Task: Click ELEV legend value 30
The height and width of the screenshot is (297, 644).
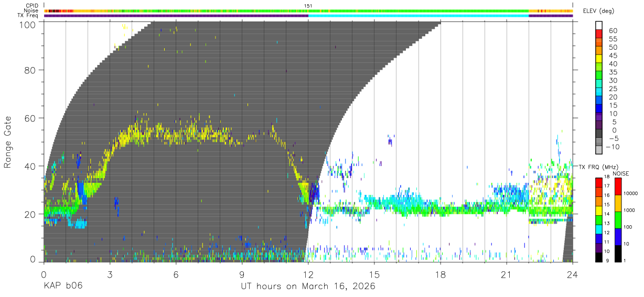Action: tap(613, 81)
